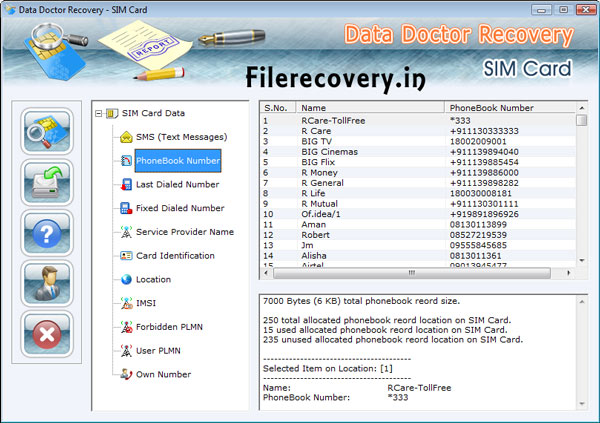Click the Own Number icon
This screenshot has width=600, height=423.
(126, 374)
